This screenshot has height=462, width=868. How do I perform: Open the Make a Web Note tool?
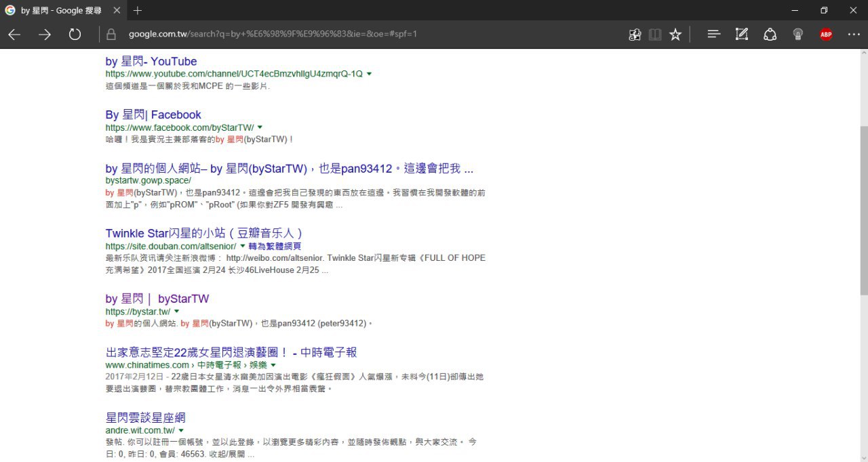tap(742, 35)
